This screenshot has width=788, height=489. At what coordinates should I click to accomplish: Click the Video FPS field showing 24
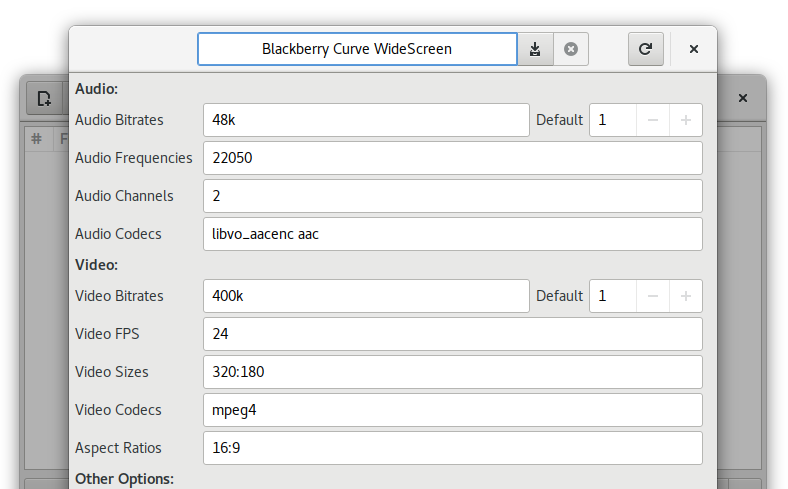pos(453,334)
